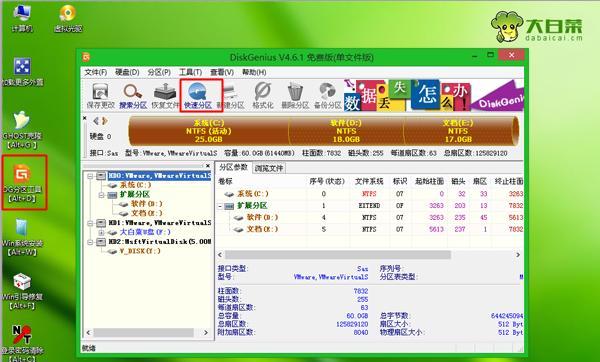
Task: Open the 备份分区 (Backup partition) tool
Action: tap(328, 96)
